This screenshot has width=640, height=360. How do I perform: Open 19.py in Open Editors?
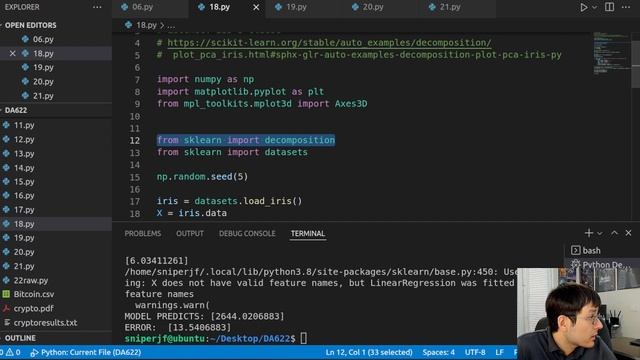(43, 67)
